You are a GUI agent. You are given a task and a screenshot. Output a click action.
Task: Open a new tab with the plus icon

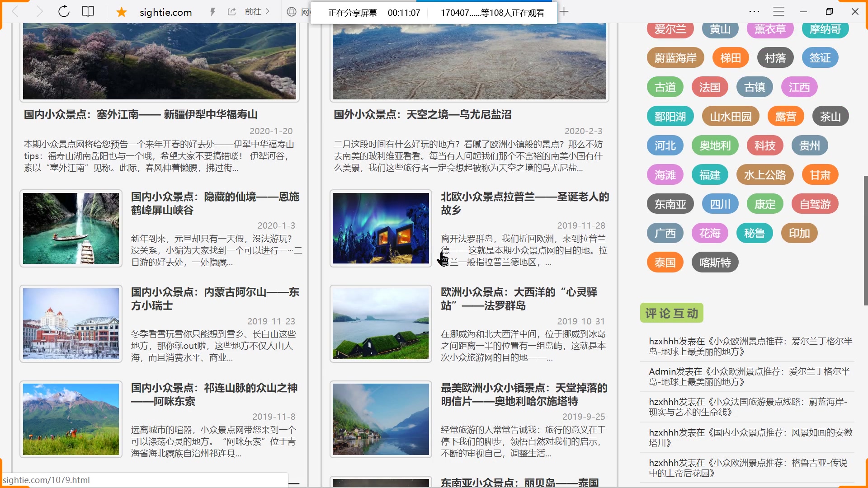[x=563, y=11]
